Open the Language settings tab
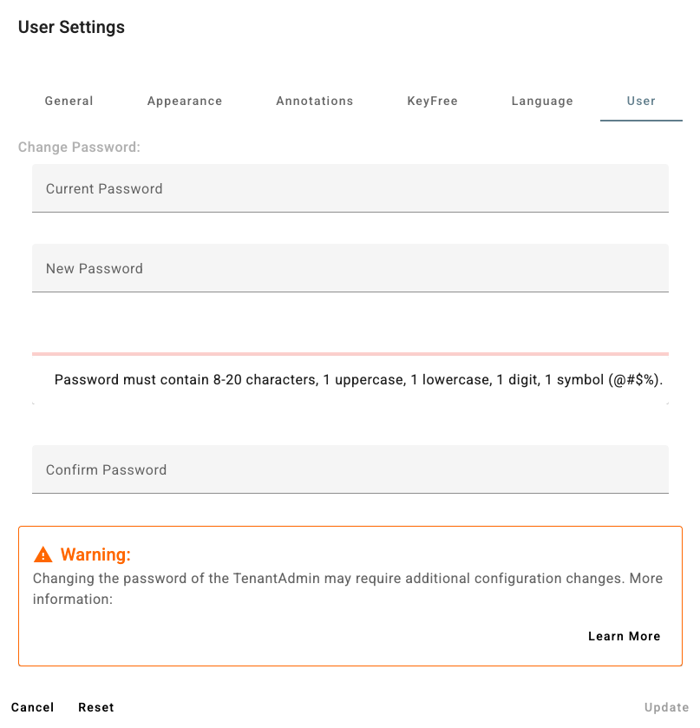Viewport: 700px width, 728px height. 542,101
